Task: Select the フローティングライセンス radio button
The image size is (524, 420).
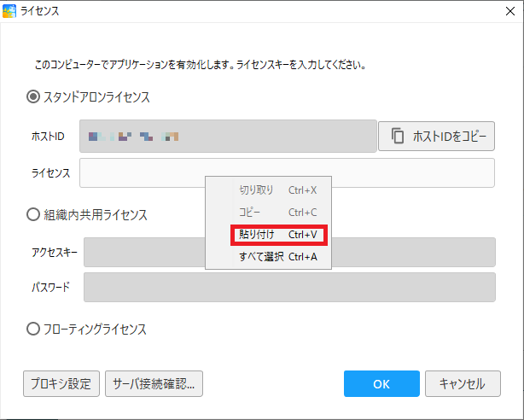Action: point(33,329)
